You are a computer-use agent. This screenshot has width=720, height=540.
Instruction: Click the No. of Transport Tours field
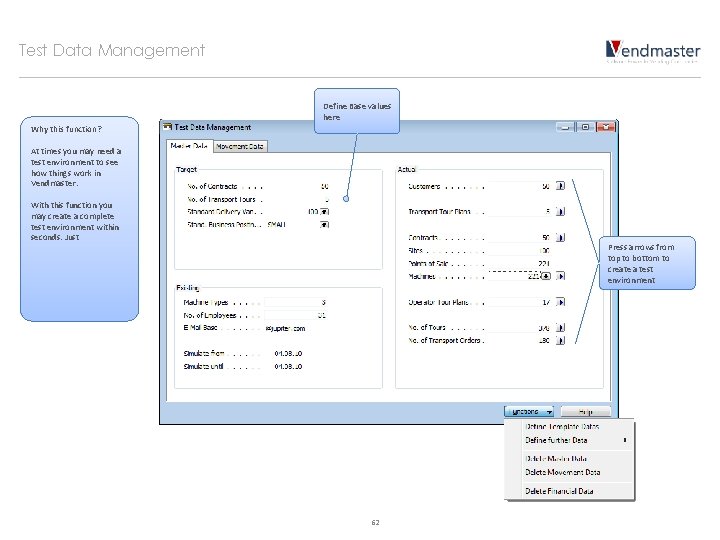coord(298,199)
